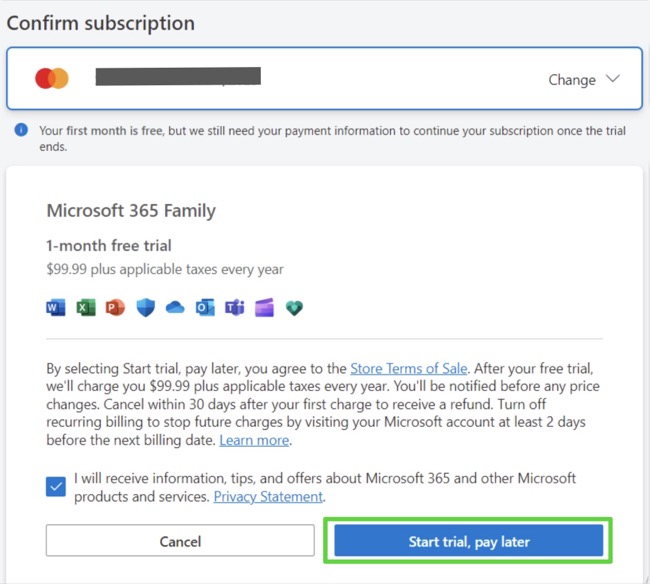The image size is (650, 584).
Task: Click the PowerPoint app icon
Action: [x=115, y=308]
